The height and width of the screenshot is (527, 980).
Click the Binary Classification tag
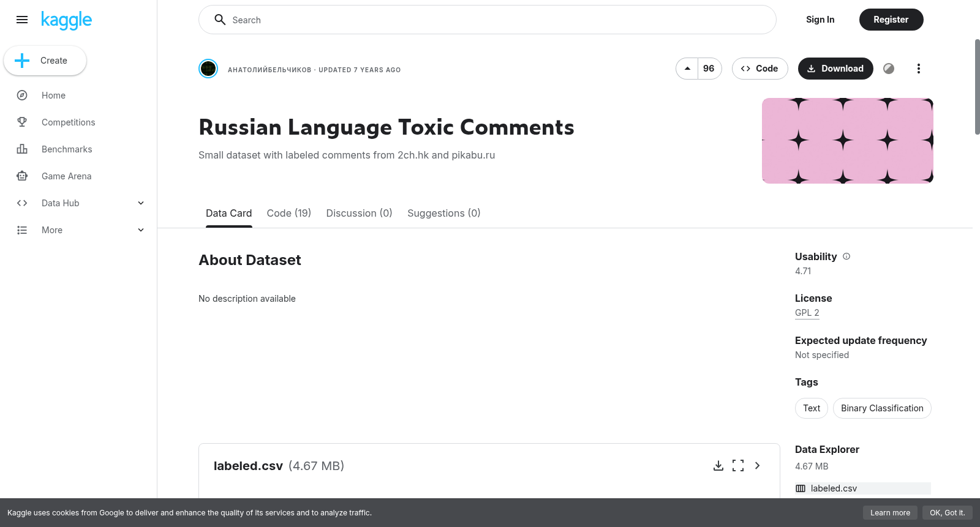pos(882,408)
